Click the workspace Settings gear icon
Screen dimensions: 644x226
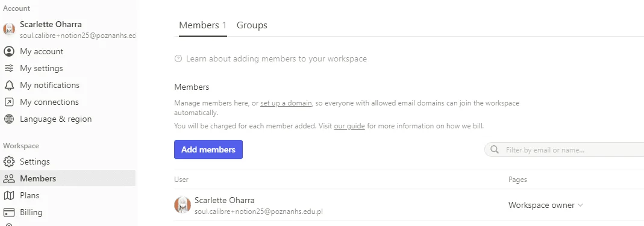point(8,162)
